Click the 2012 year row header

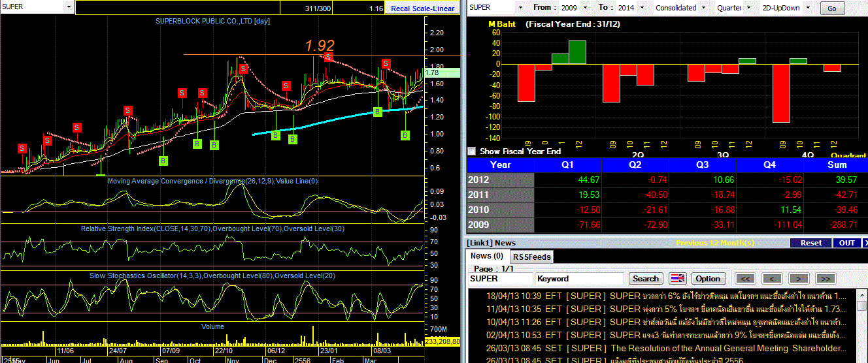(x=501, y=180)
